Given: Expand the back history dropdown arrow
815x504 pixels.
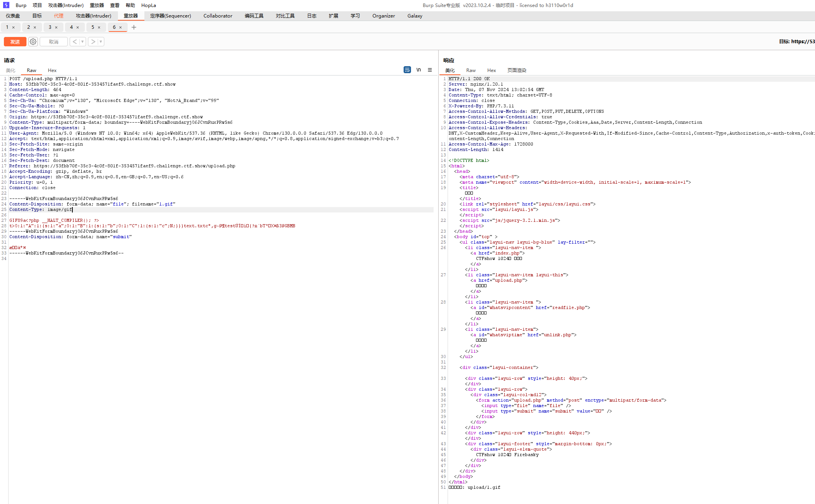Looking at the screenshot, I should pos(83,42).
